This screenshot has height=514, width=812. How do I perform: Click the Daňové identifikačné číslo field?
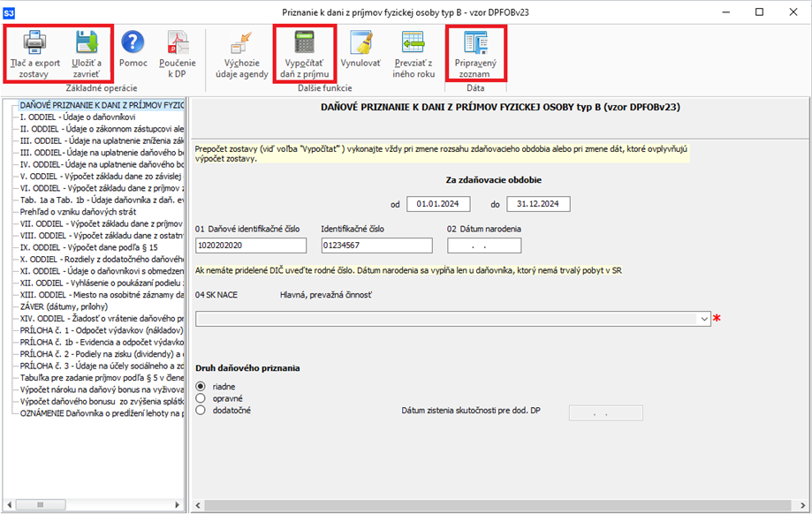(x=251, y=246)
